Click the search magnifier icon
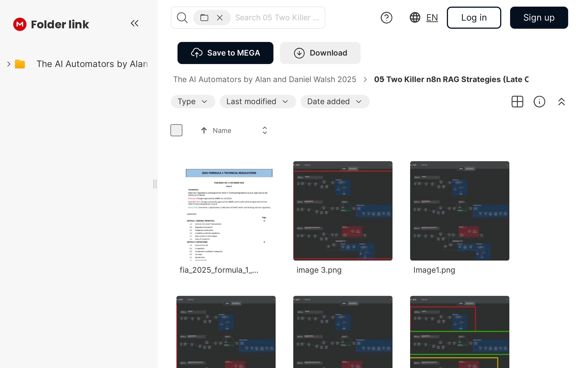This screenshot has width=588, height=368. coord(182,18)
